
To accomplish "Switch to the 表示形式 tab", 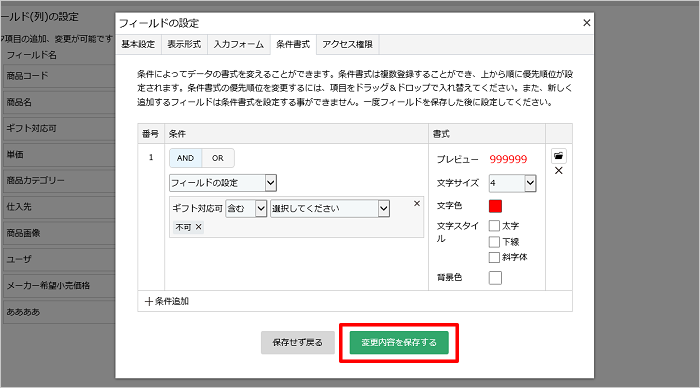I will click(x=184, y=44).
